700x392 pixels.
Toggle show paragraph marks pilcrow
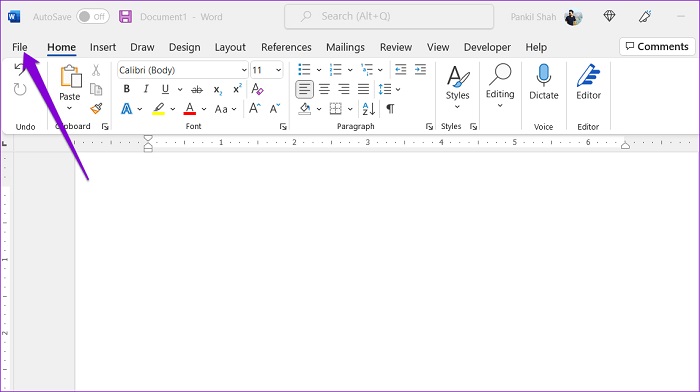[390, 108]
